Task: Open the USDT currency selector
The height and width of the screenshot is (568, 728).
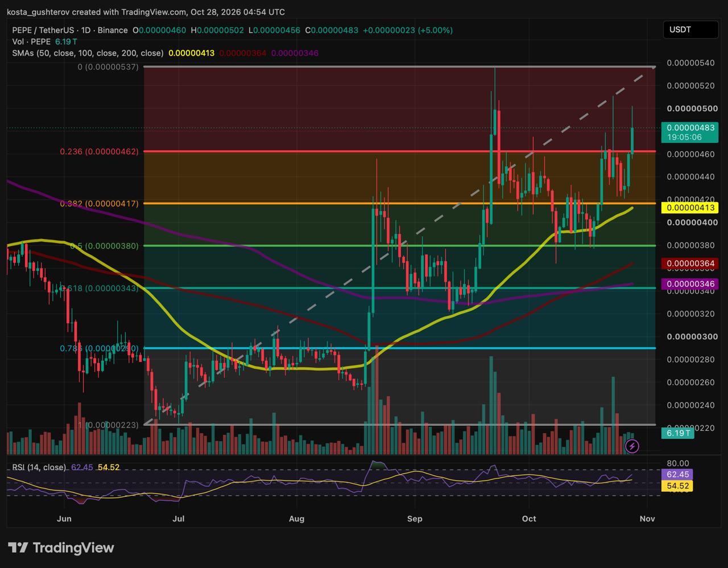Action: pos(690,30)
